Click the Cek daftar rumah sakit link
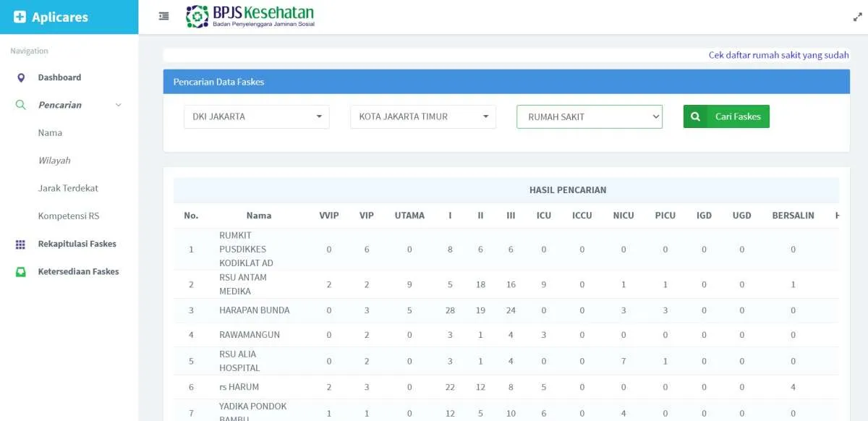 coord(778,55)
